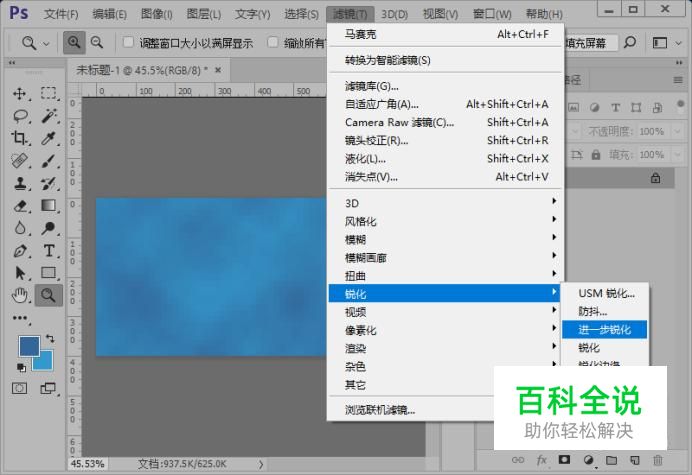Select the Type tool

coord(49,251)
